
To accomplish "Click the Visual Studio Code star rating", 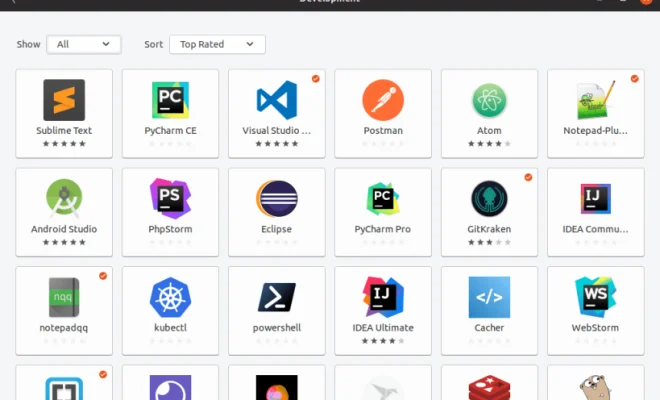I will point(277,144).
